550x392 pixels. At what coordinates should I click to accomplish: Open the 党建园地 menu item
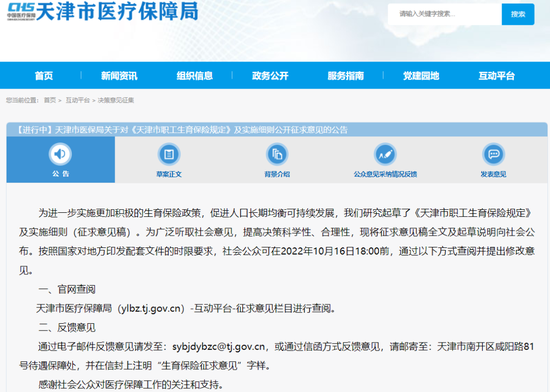click(x=421, y=76)
